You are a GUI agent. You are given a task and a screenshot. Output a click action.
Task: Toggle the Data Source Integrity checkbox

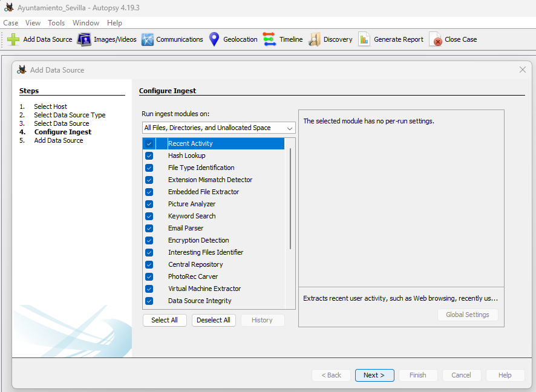(149, 301)
